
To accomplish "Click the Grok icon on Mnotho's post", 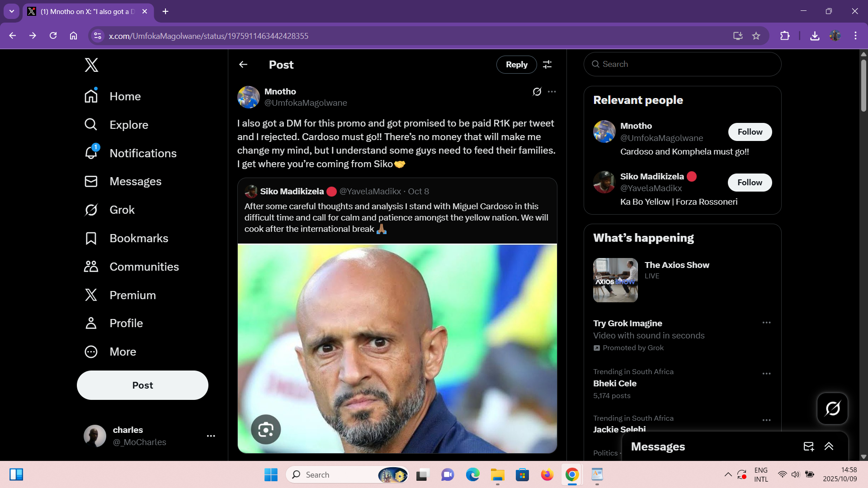I will 537,92.
